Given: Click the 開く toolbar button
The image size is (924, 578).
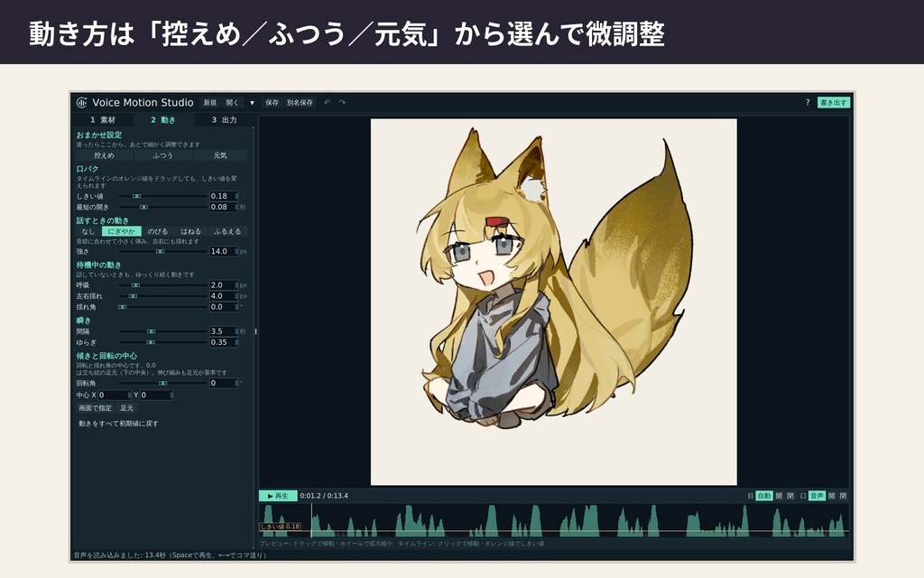Looking at the screenshot, I should (x=233, y=103).
